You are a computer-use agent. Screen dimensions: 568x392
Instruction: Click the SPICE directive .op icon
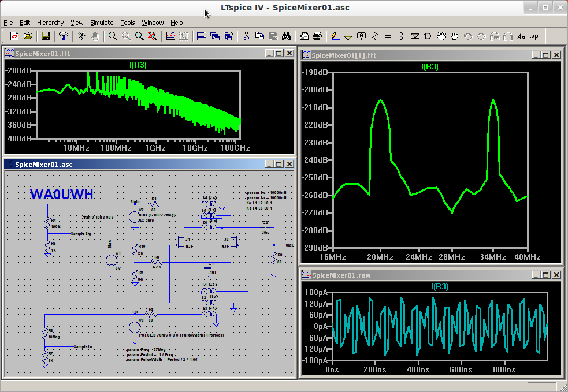(534, 36)
